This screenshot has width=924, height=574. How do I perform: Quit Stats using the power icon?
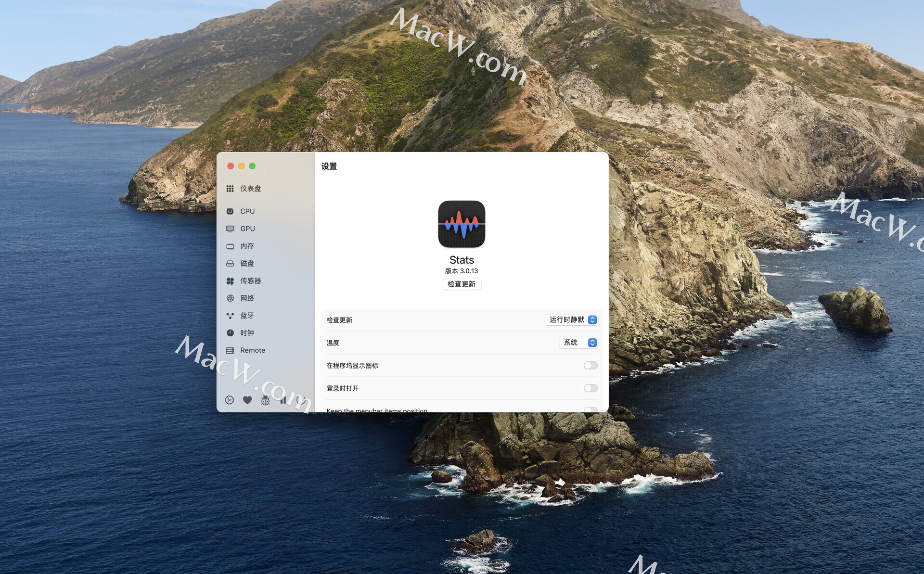301,400
